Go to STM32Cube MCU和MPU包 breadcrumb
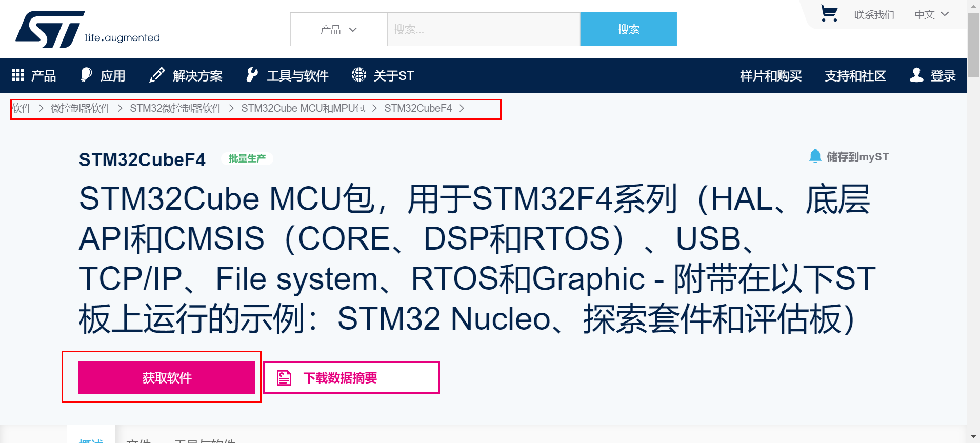 click(x=303, y=108)
